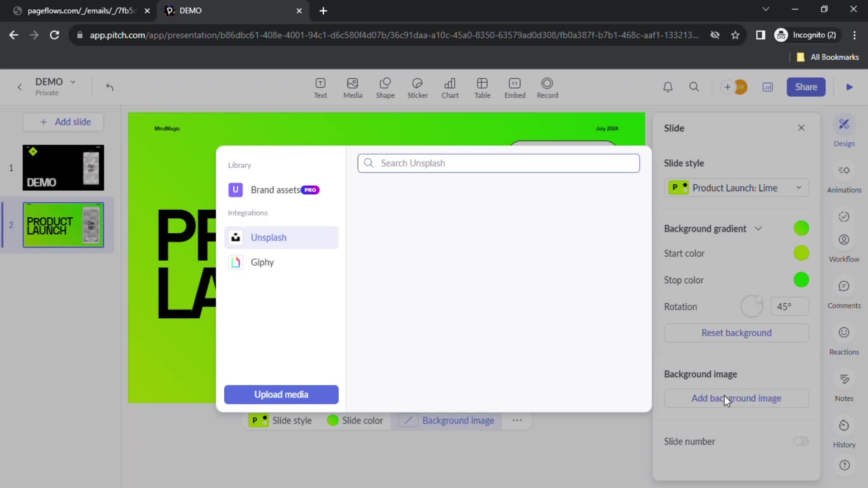Screen dimensions: 868x488
Task: Select the Shape tool
Action: [385, 86]
